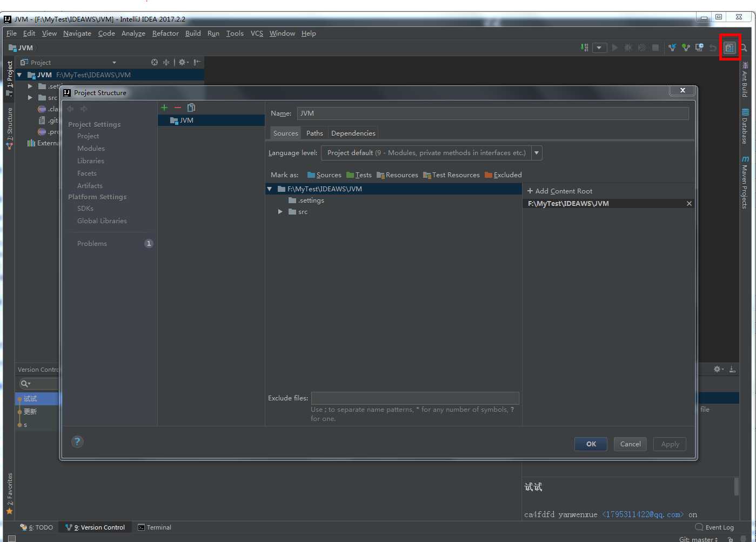
Task: Add a new module with green plus
Action: point(164,108)
